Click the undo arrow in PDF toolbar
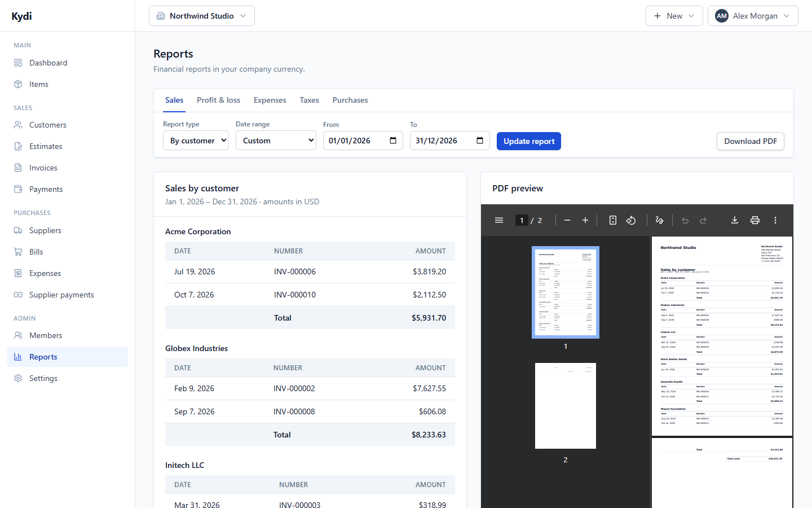 (685, 220)
